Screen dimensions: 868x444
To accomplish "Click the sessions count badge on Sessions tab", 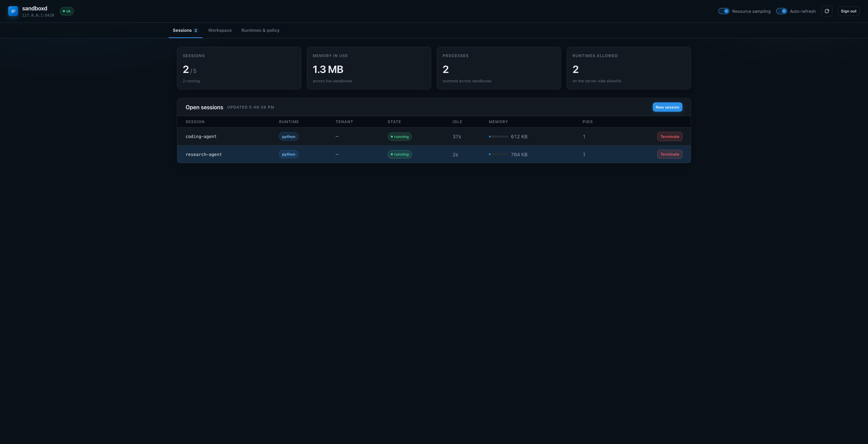I will tap(196, 30).
